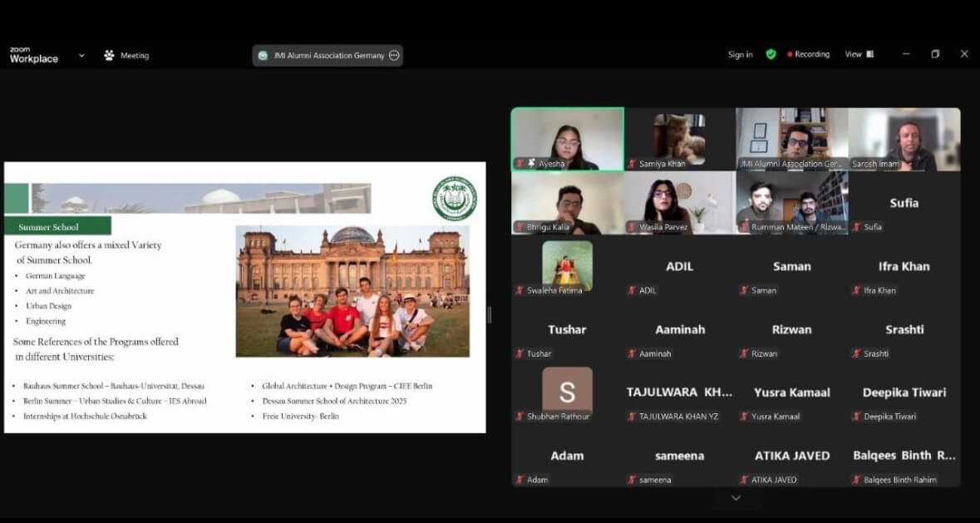Click muted mic icon next to Deepika Tiwari
This screenshot has width=980, height=523.
pos(856,417)
